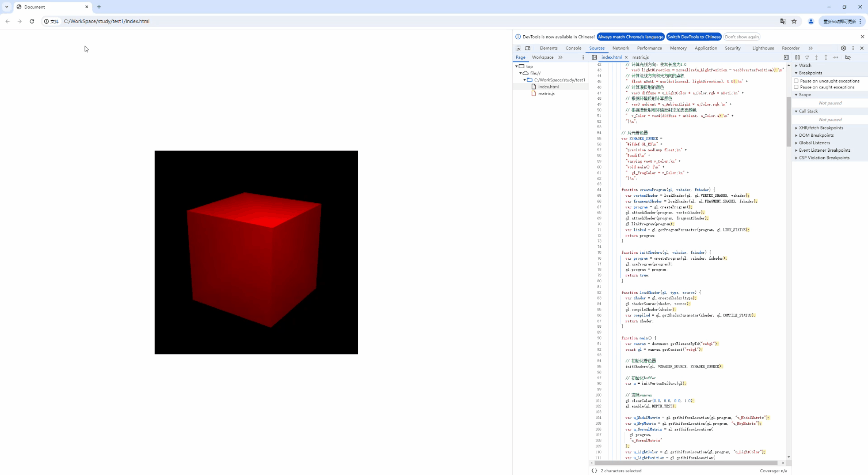Expand the Watch section
Viewport: 868px width, 475px height.
(x=805, y=65)
